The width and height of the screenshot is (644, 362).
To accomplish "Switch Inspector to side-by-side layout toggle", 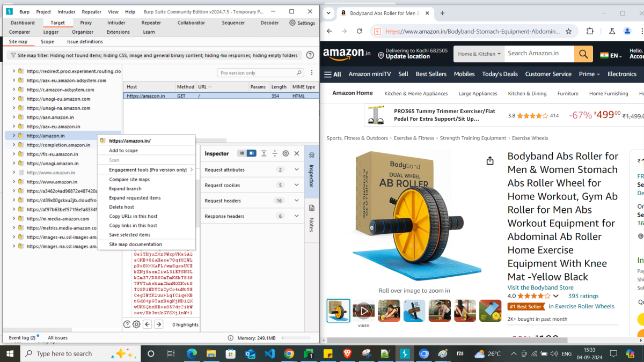I will (251, 153).
